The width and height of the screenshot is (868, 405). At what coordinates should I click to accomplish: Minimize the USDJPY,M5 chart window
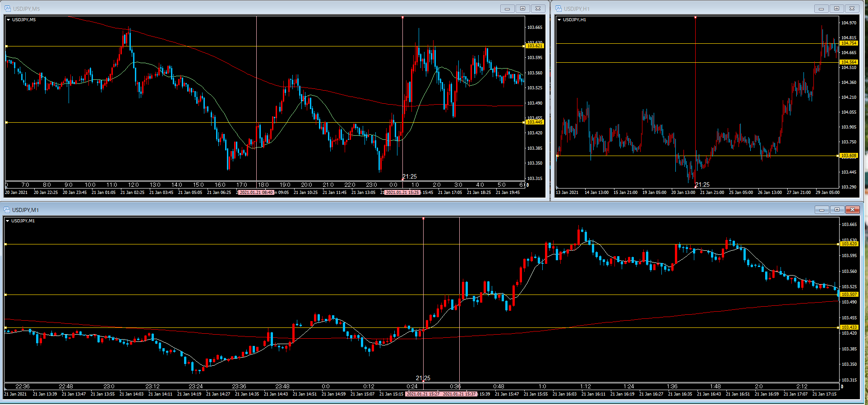click(x=507, y=9)
